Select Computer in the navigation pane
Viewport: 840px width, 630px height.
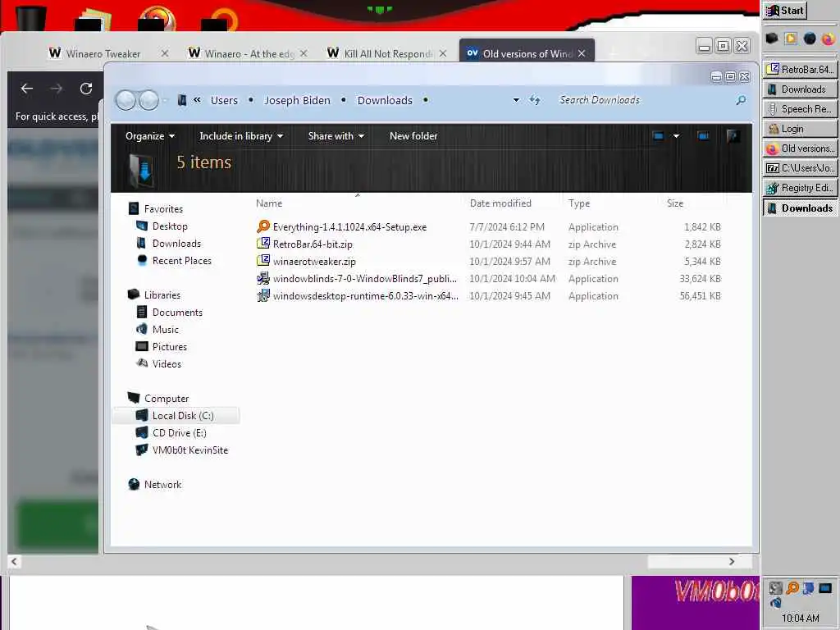click(x=166, y=399)
